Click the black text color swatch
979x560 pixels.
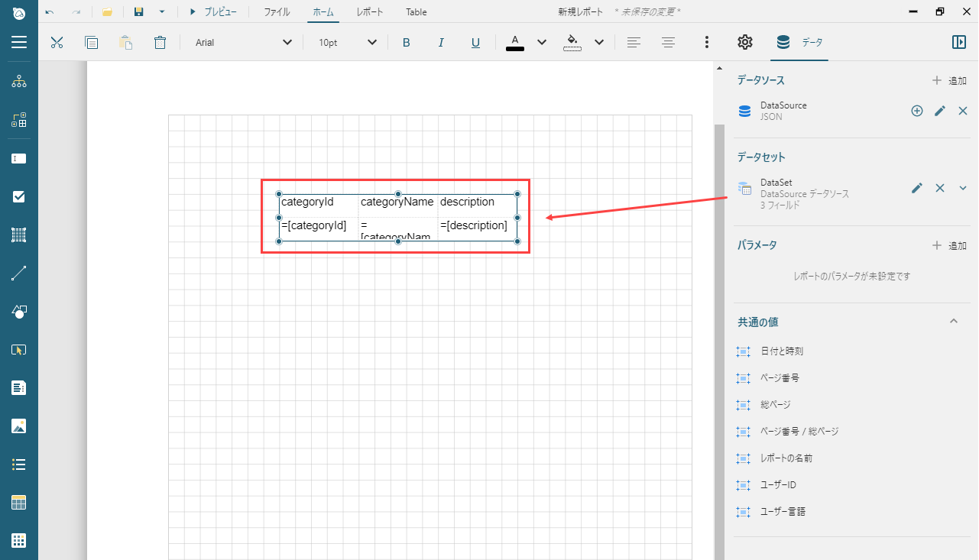point(515,43)
